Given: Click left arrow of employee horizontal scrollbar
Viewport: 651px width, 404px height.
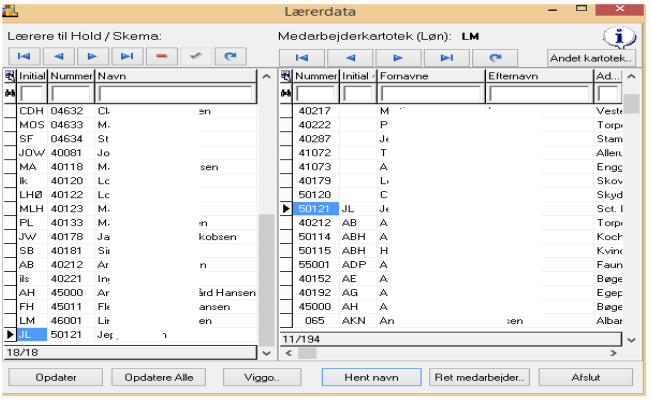Looking at the screenshot, I should click(x=289, y=353).
